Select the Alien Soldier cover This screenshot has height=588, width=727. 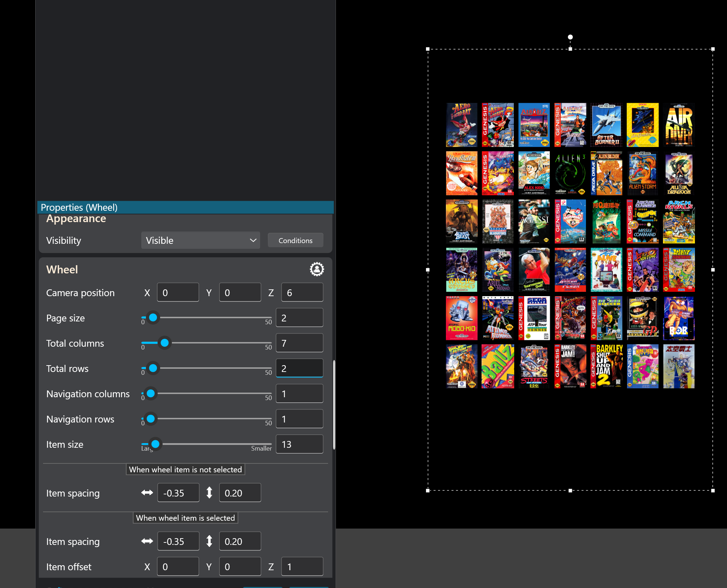(x=606, y=173)
